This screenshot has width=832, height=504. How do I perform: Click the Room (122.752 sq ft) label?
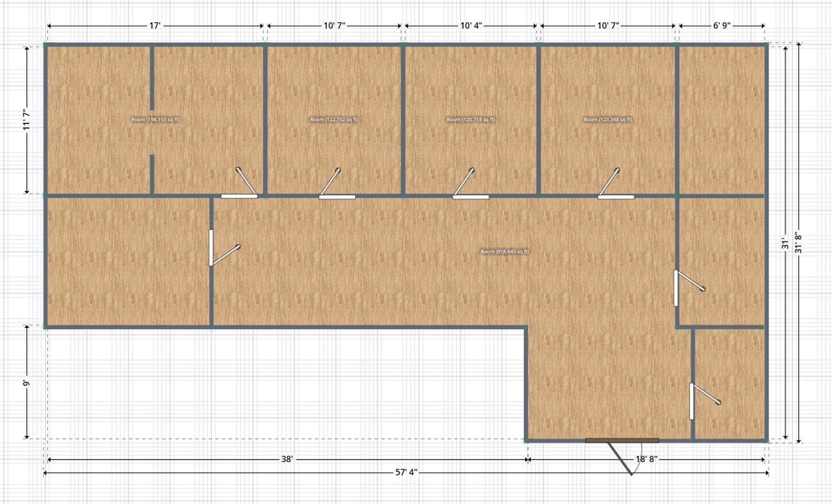334,119
